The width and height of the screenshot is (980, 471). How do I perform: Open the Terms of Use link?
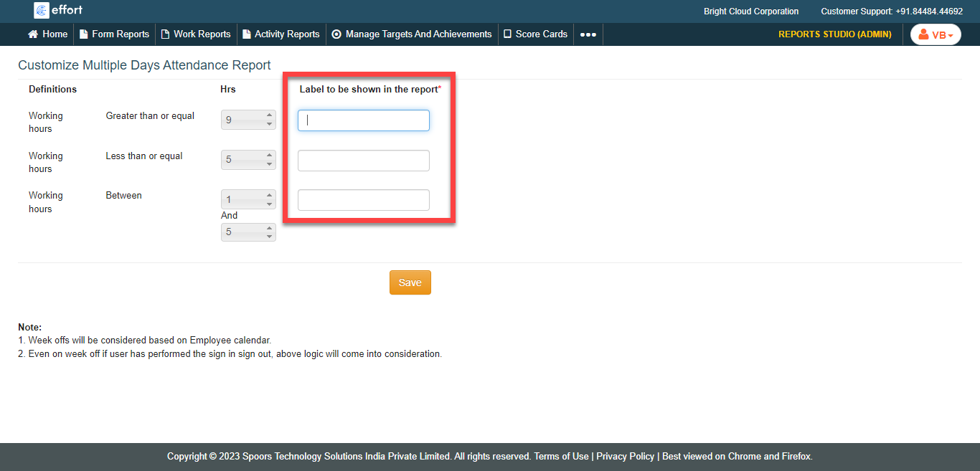coord(561,457)
